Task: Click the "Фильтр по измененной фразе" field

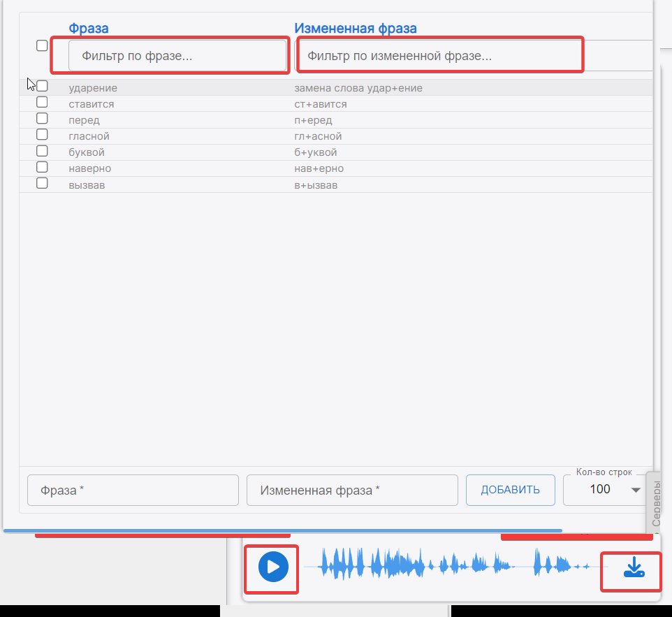Action: (x=440, y=56)
